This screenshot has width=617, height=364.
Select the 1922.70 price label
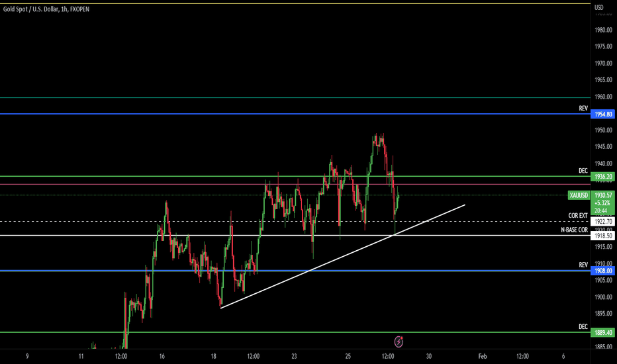pyautogui.click(x=603, y=222)
